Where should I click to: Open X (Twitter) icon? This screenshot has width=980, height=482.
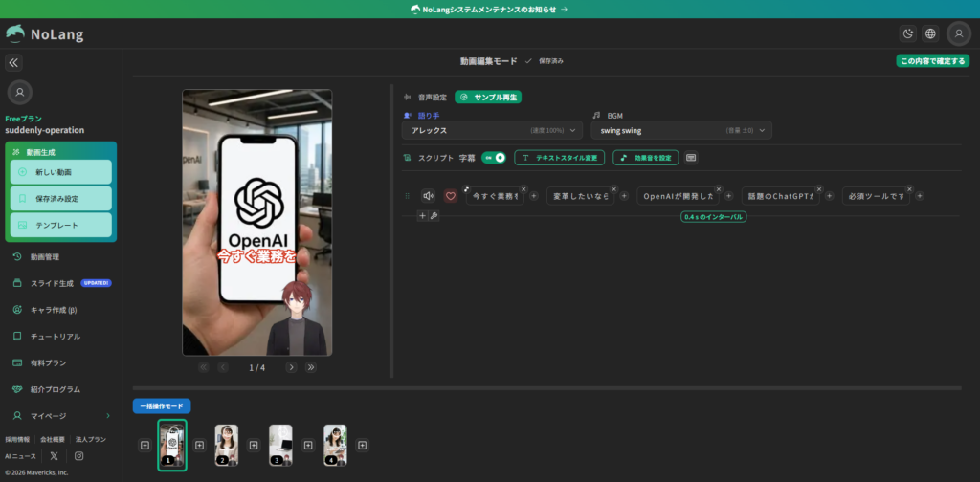tap(55, 456)
